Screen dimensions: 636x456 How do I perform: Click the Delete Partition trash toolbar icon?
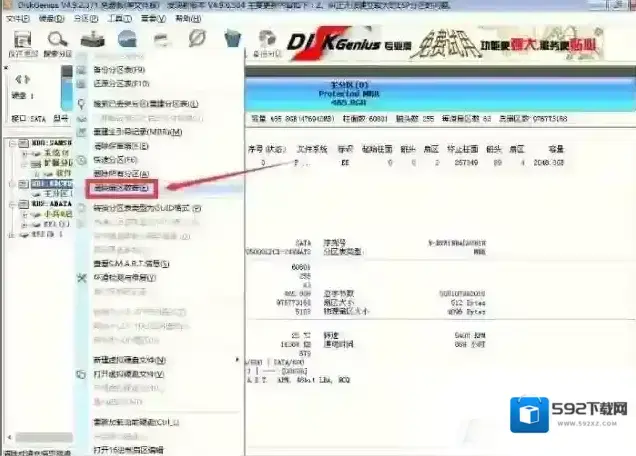(x=232, y=40)
